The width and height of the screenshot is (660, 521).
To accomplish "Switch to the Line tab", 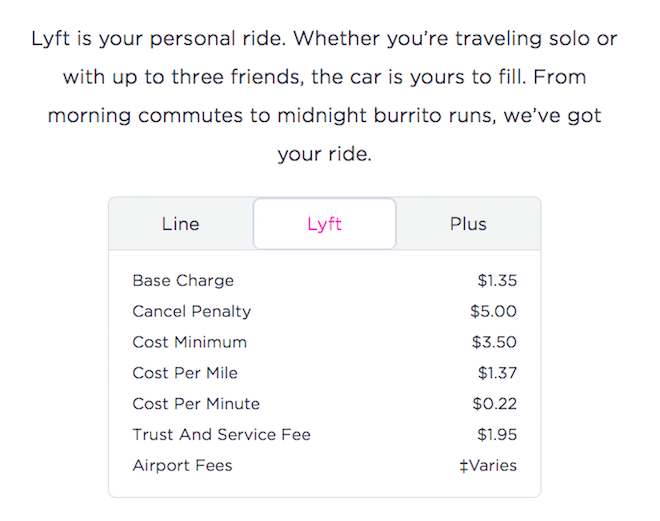I will pos(180,224).
